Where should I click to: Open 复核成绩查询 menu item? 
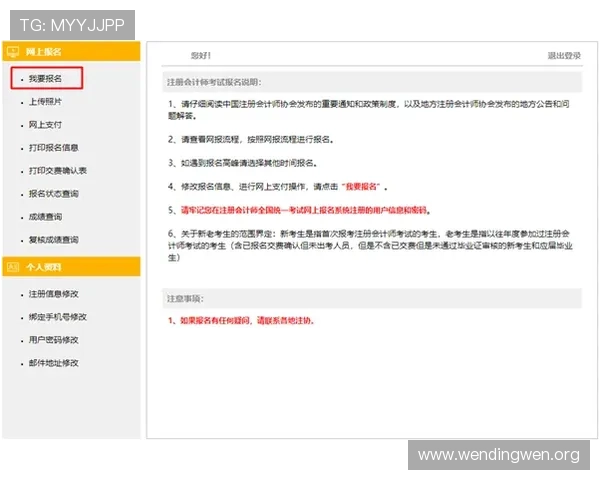pos(54,240)
